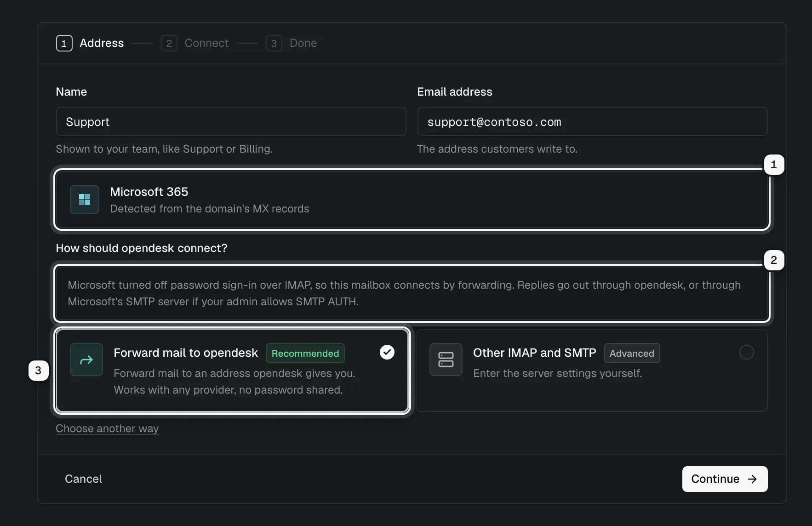812x526 pixels.
Task: Click the Advanced badge
Action: [x=632, y=353]
